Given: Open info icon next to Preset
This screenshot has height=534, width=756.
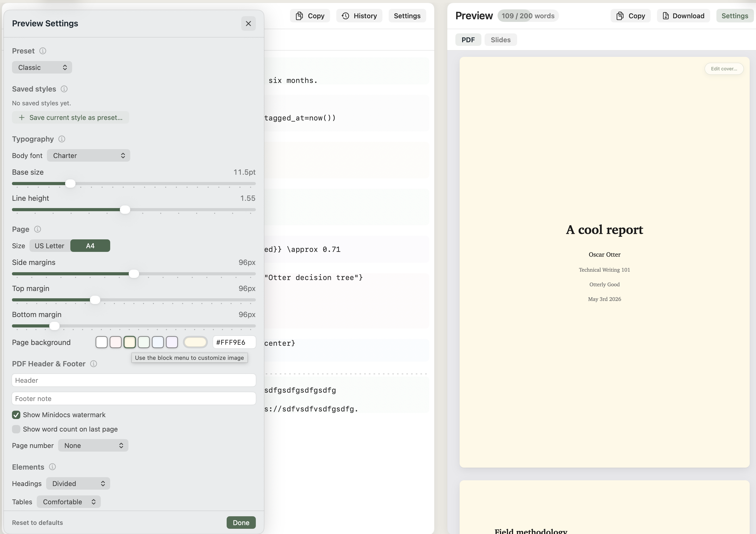Looking at the screenshot, I should point(43,51).
